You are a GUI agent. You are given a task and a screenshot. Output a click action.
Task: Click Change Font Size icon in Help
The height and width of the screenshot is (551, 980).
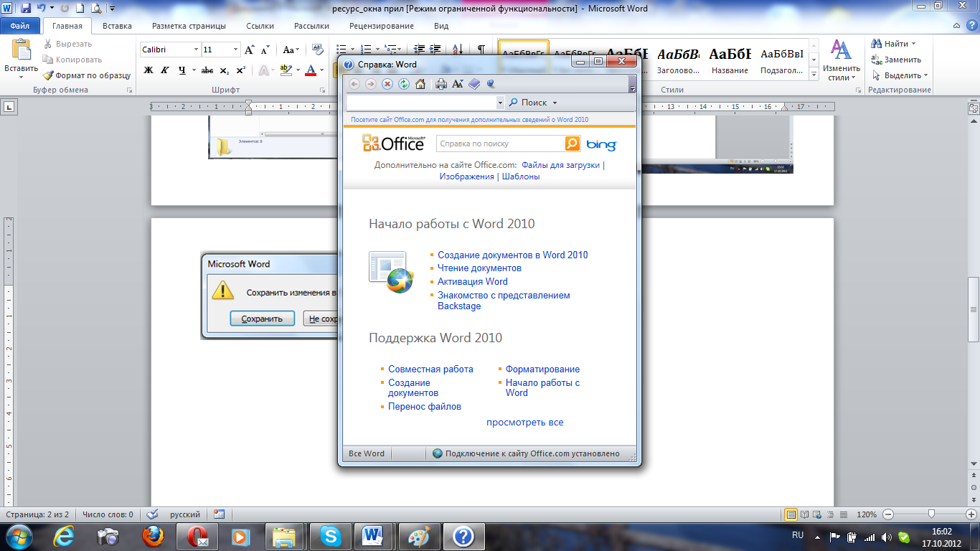point(458,84)
